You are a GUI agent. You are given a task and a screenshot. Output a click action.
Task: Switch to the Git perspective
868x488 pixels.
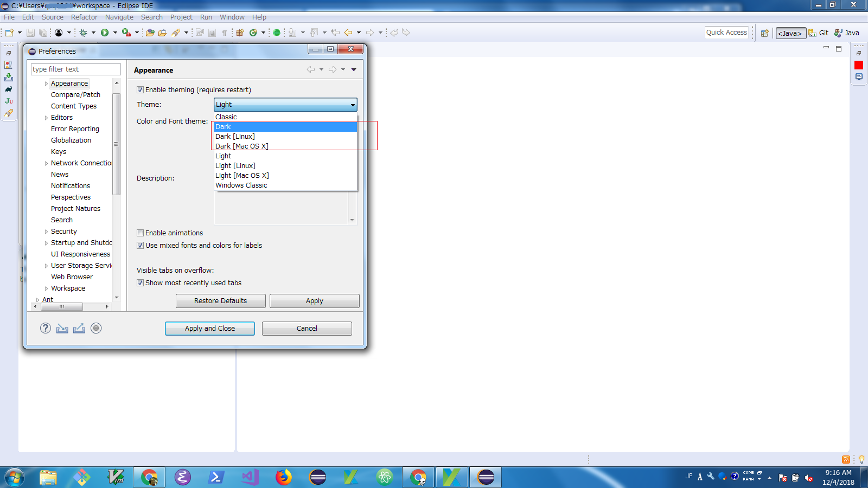pyautogui.click(x=819, y=33)
